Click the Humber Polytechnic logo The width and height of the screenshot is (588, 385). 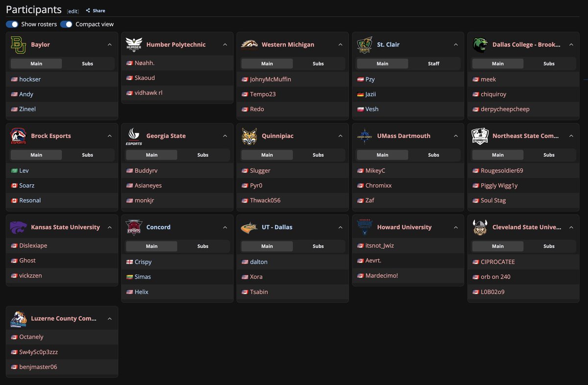tap(134, 45)
